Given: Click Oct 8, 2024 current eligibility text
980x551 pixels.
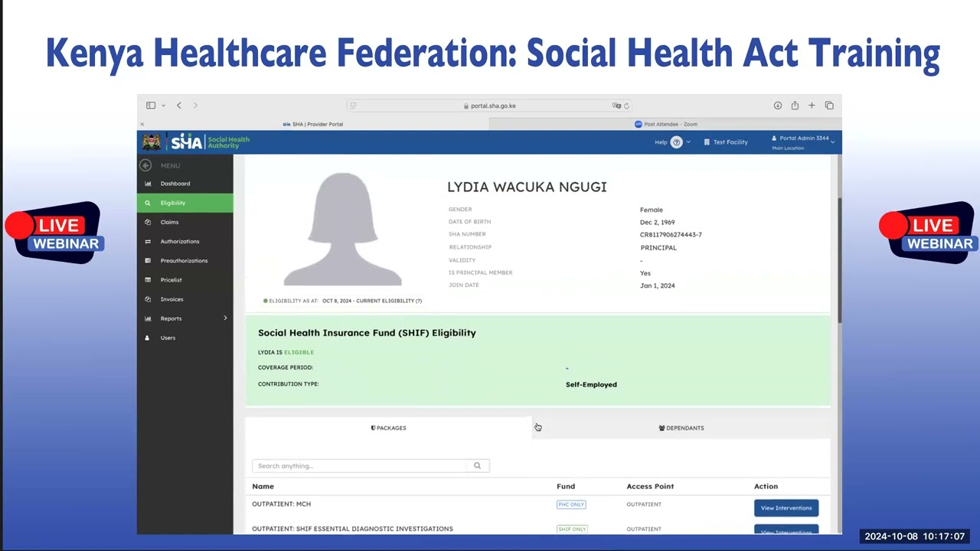Looking at the screenshot, I should coord(372,301).
